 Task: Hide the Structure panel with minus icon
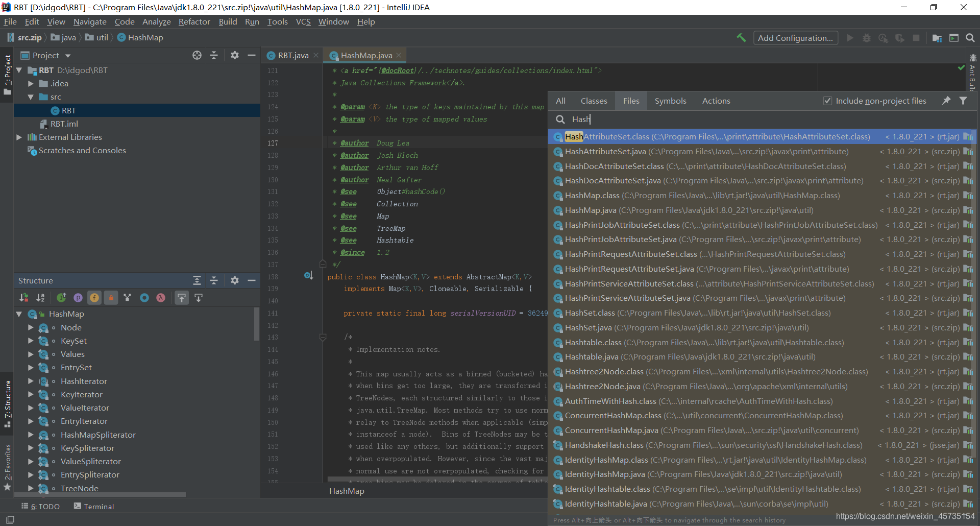pos(252,280)
